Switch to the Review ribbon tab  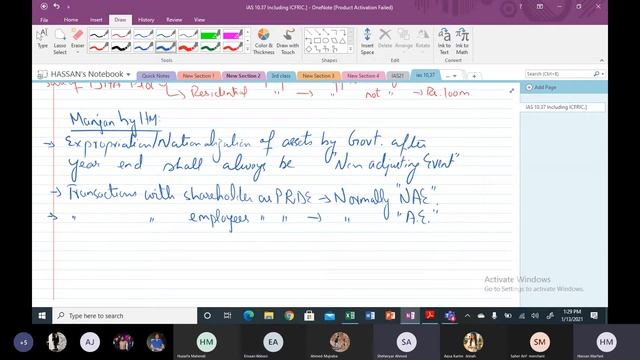[x=174, y=20]
